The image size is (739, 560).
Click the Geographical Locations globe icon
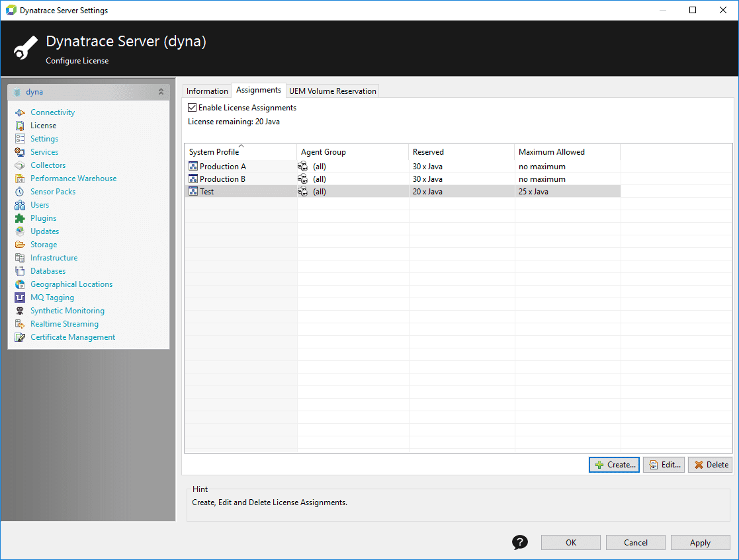pos(20,284)
